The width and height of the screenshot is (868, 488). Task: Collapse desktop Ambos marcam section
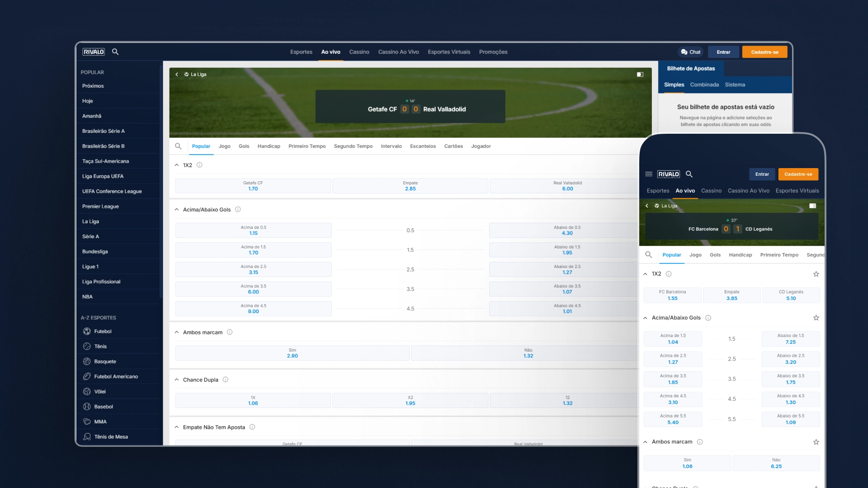click(x=177, y=333)
